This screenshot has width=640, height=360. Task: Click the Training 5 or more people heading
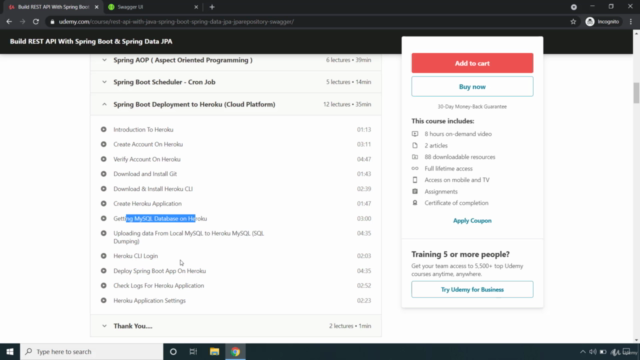coord(460,254)
